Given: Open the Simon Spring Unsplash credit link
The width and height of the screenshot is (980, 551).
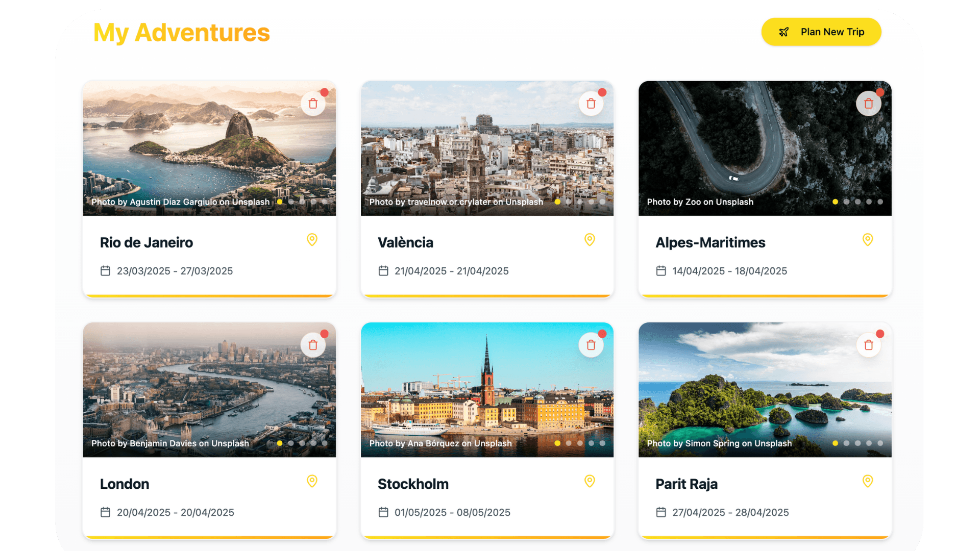Looking at the screenshot, I should [719, 443].
